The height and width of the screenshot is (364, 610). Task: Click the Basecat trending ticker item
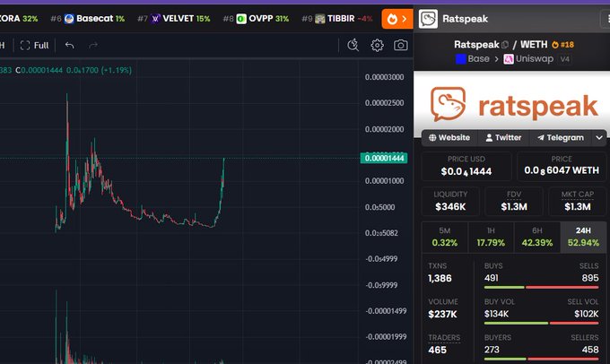point(88,19)
